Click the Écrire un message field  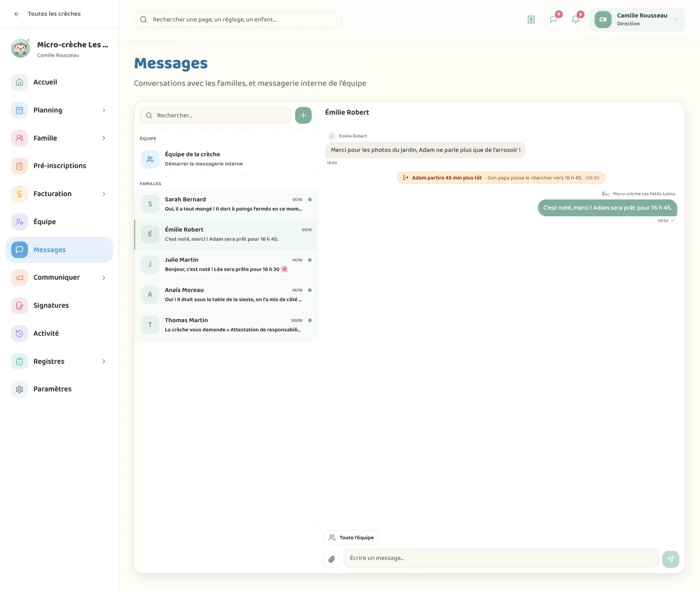501,558
